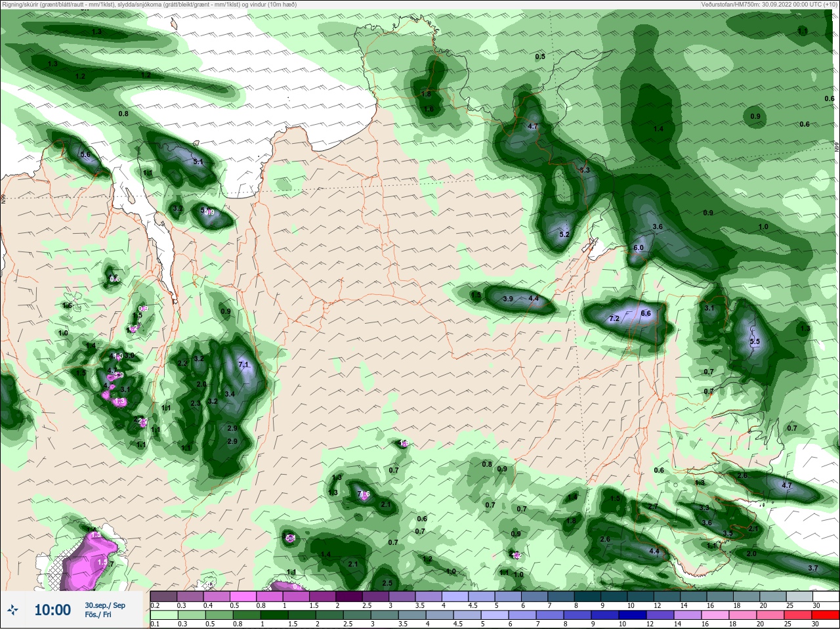Click the 5.5 precipitation value on map
The image size is (840, 629).
pyautogui.click(x=755, y=341)
